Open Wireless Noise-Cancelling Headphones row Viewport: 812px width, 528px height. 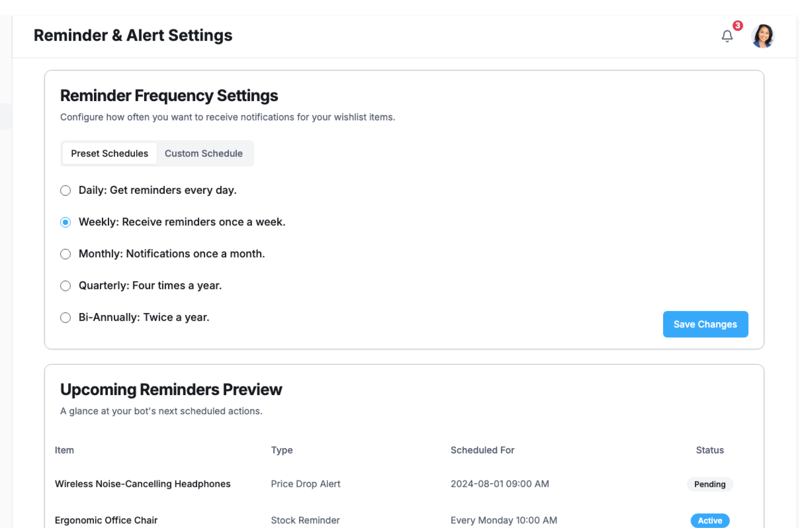point(143,484)
